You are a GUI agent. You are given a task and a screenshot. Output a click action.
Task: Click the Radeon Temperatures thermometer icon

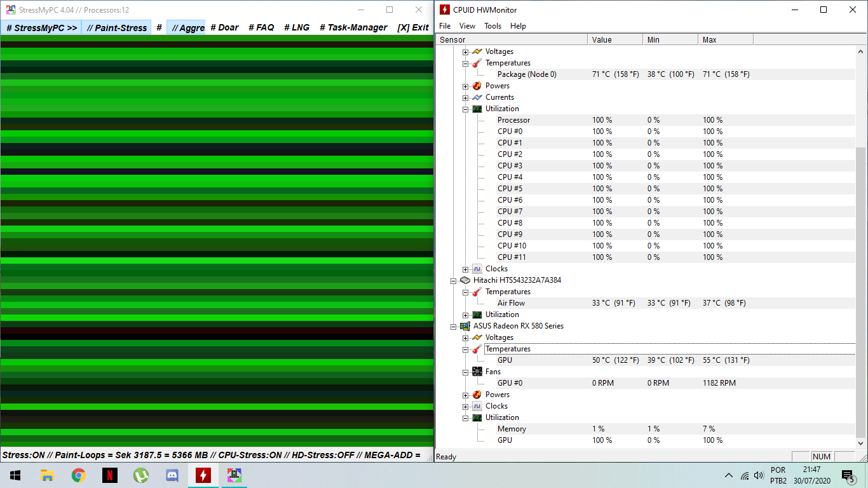pos(477,349)
